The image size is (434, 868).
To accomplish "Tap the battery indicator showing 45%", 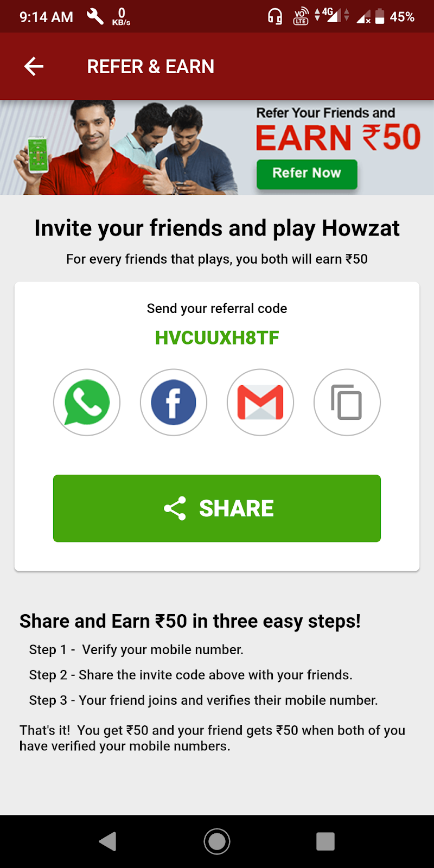I will pos(394,17).
